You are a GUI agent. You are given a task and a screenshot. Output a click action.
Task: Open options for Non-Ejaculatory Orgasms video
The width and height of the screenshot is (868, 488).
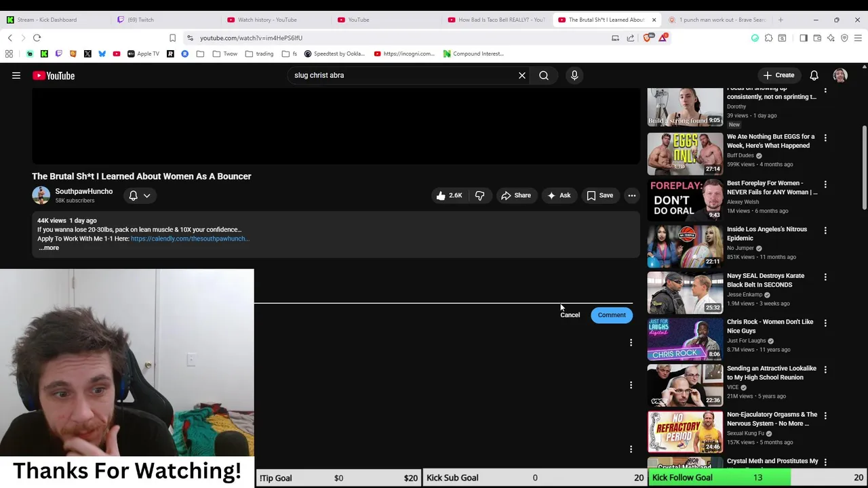pyautogui.click(x=825, y=415)
